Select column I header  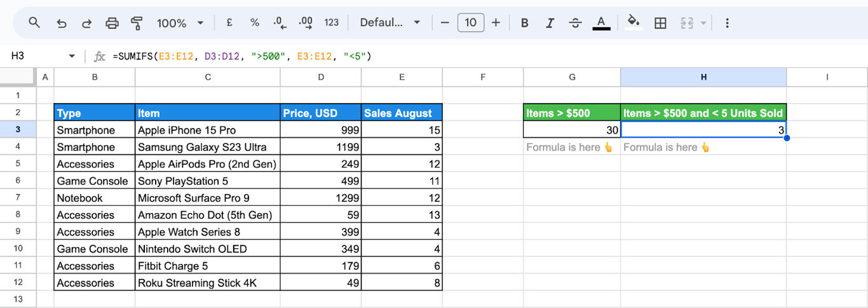pos(827,77)
